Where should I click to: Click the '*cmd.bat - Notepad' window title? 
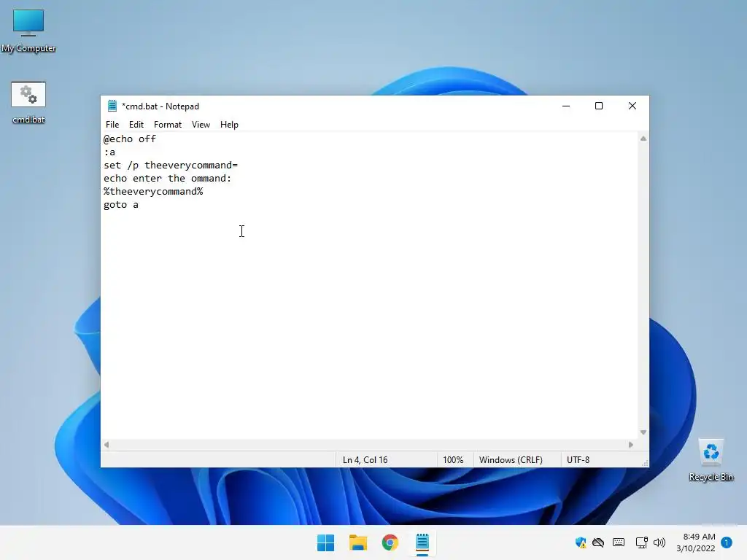160,106
